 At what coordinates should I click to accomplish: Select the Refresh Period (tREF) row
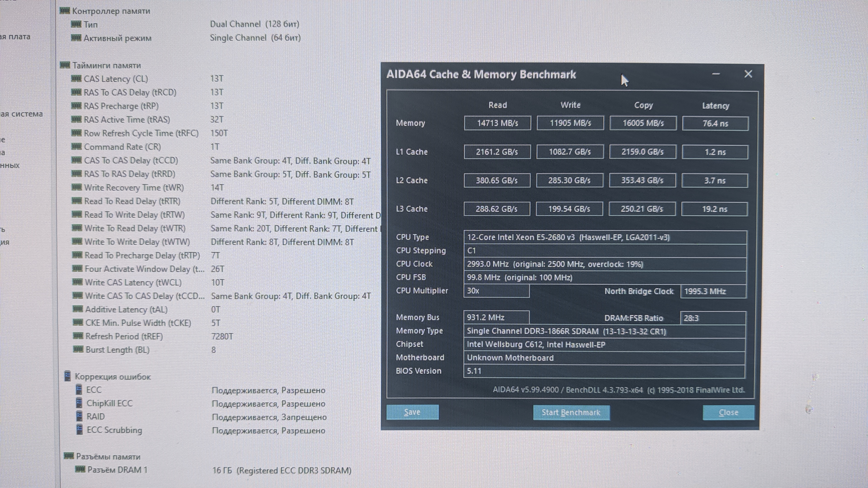124,336
